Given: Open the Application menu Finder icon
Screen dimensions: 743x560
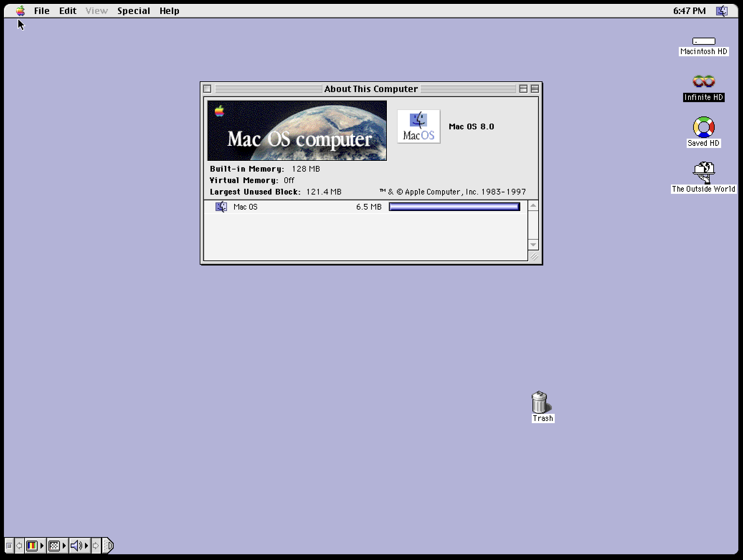Looking at the screenshot, I should pos(722,11).
